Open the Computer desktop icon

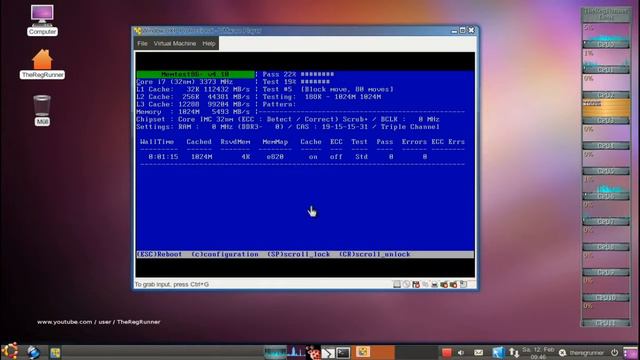(x=42, y=20)
